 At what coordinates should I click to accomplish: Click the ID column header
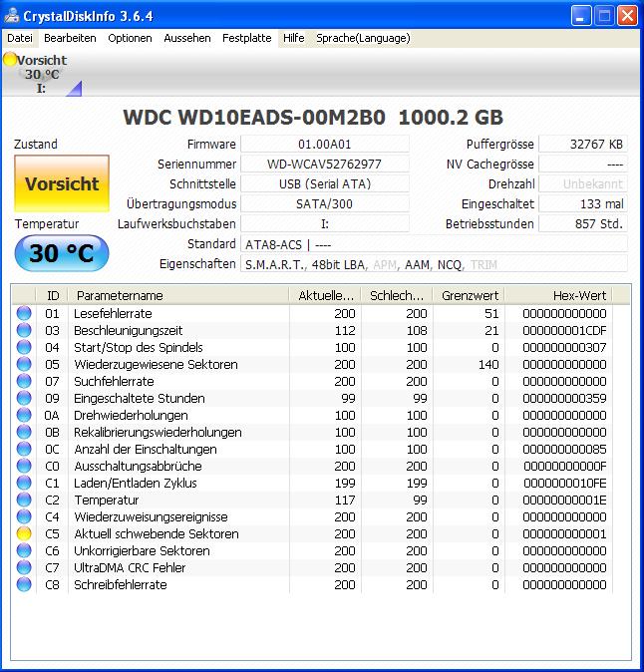[x=52, y=295]
